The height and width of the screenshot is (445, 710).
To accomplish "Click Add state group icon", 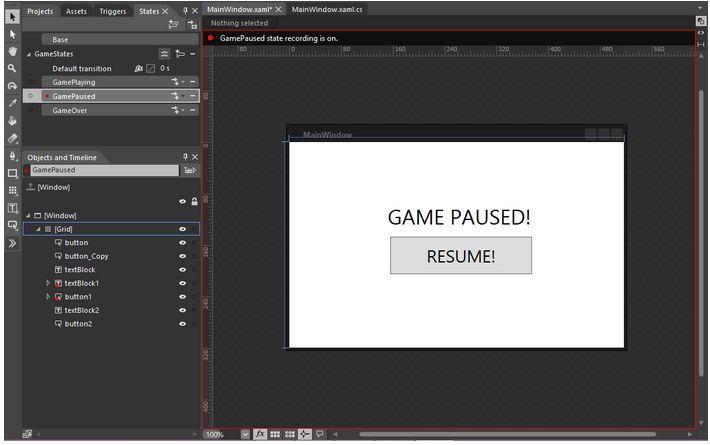I will [173, 24].
